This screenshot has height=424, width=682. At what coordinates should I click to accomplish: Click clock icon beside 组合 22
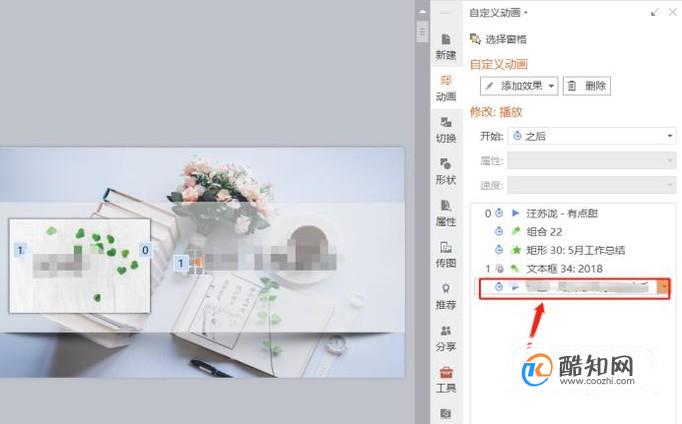(499, 232)
